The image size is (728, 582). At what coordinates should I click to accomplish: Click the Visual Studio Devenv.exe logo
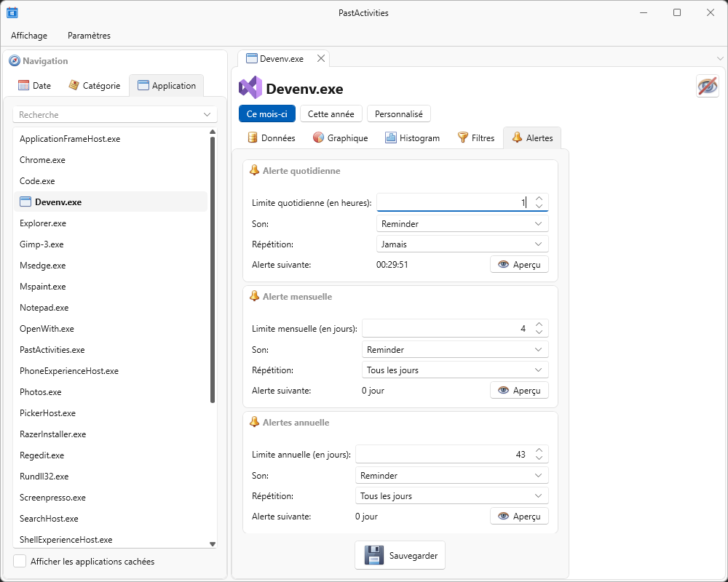250,88
